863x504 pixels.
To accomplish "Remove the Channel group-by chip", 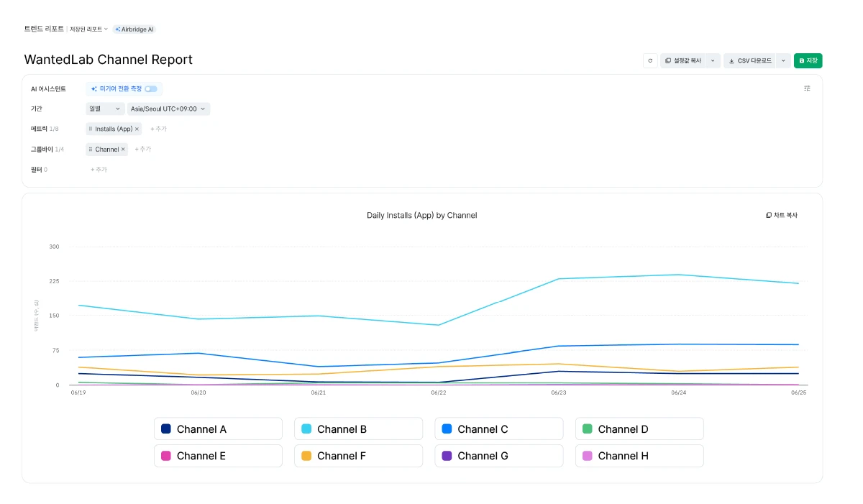I will (x=123, y=150).
